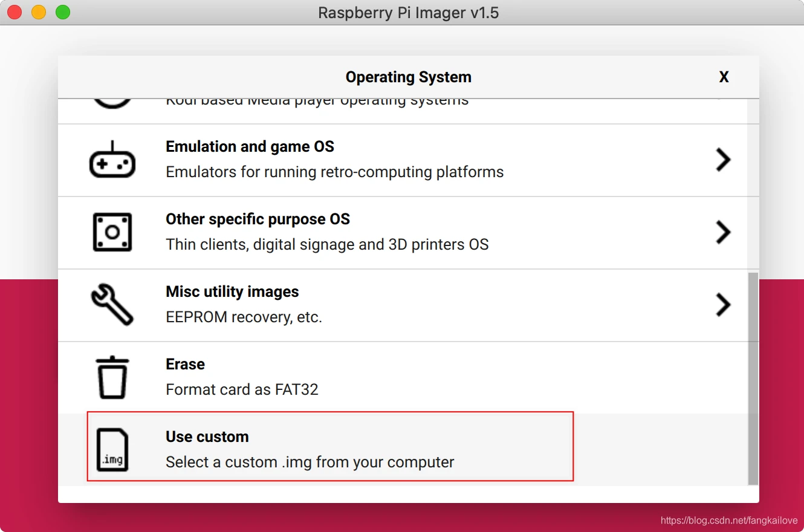Image resolution: width=804 pixels, height=532 pixels.
Task: Select the Misc utility images entry title
Action: click(x=232, y=292)
